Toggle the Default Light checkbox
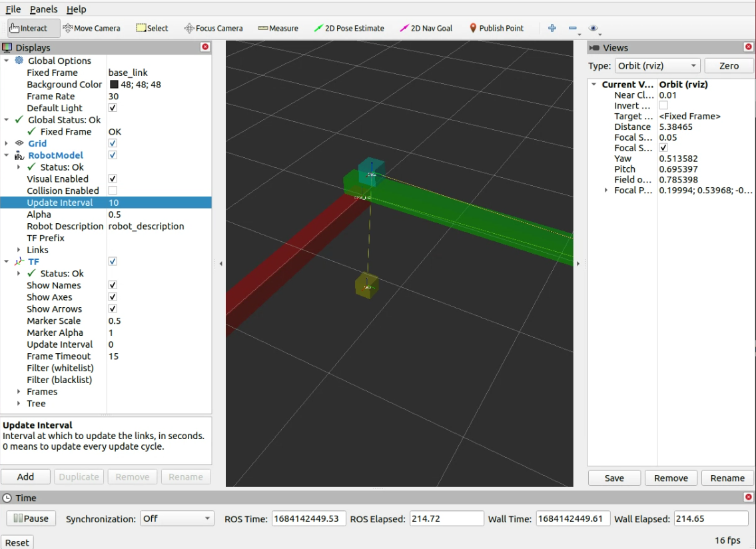Screen dimensions: 756x549 [x=113, y=107]
